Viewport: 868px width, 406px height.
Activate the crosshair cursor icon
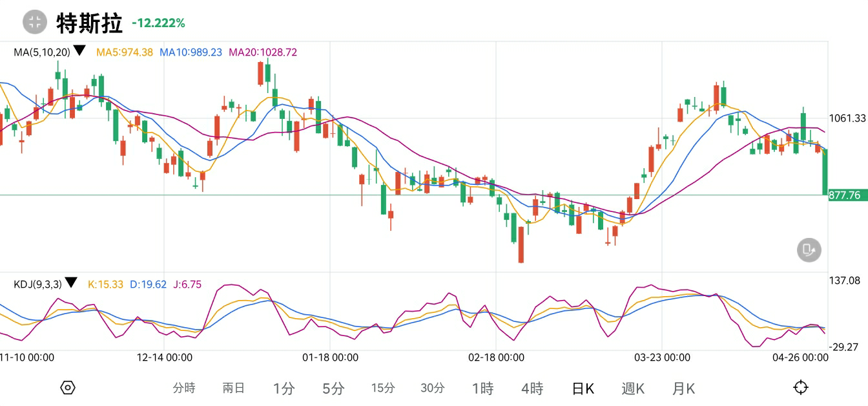[x=800, y=388]
